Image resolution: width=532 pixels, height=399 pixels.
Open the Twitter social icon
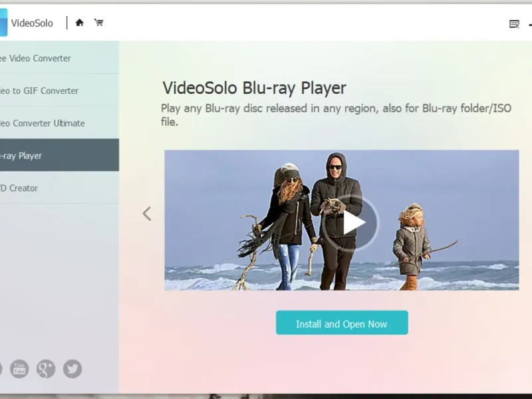click(72, 369)
